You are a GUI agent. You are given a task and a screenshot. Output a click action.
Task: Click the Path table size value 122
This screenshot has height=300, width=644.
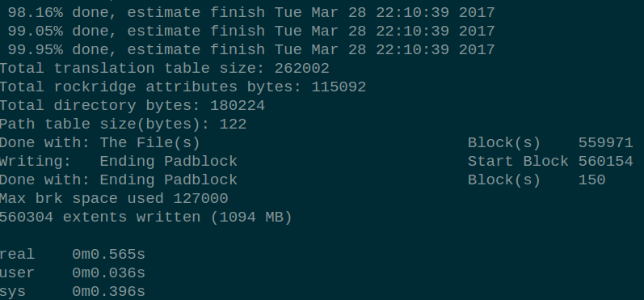[x=233, y=124]
